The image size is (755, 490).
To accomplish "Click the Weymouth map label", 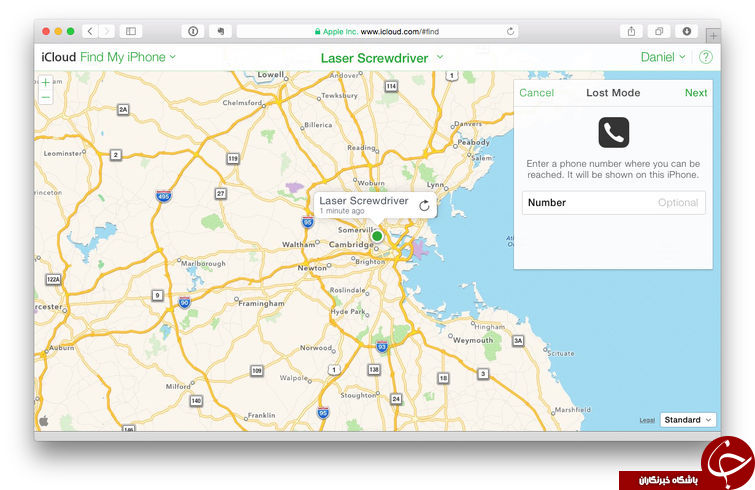I will (x=473, y=340).
